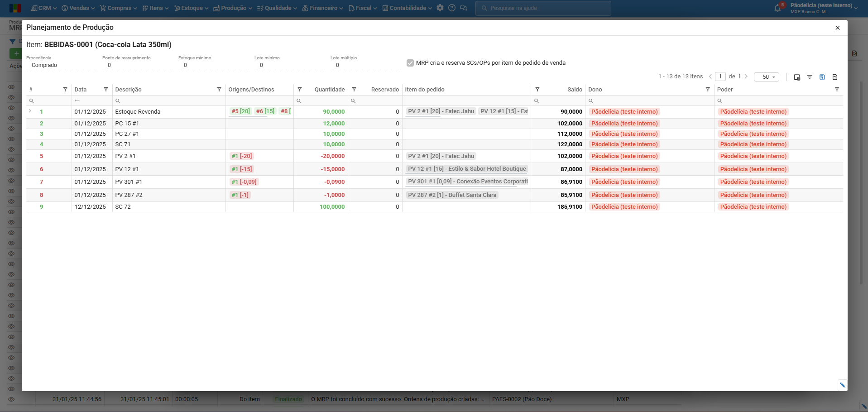Open filter on the Data column header
Viewport: 868px width, 412px height.
click(x=106, y=90)
